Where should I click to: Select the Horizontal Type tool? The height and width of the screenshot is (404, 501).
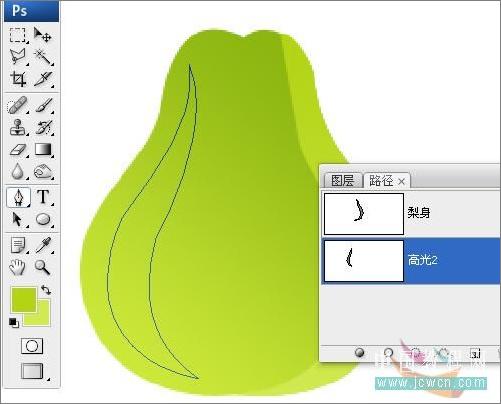(43, 196)
